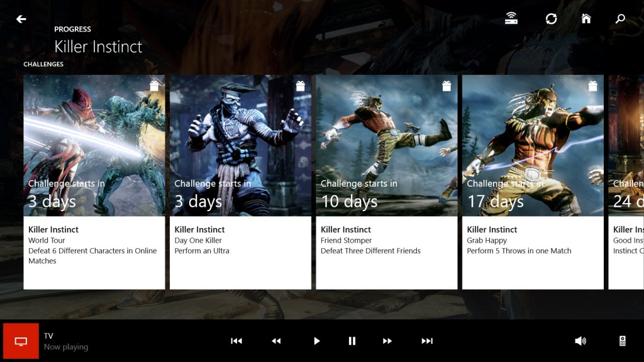
Task: Open the Day One Killer challenge image
Action: point(240,145)
